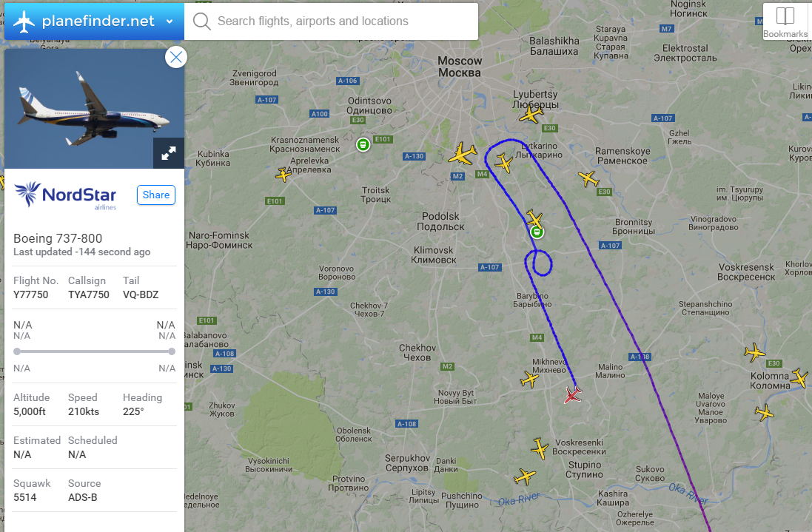Click the Share button
The image size is (812, 532).
(156, 195)
